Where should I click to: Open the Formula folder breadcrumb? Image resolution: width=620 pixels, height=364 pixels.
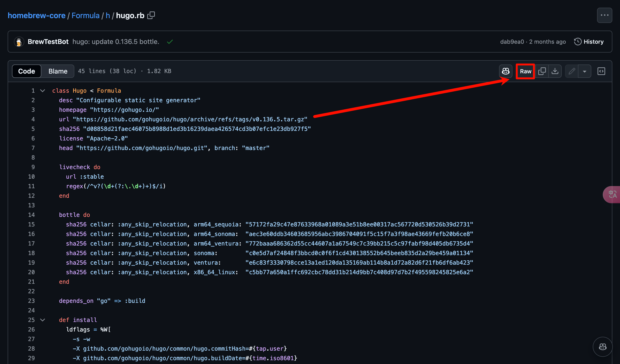pyautogui.click(x=85, y=16)
